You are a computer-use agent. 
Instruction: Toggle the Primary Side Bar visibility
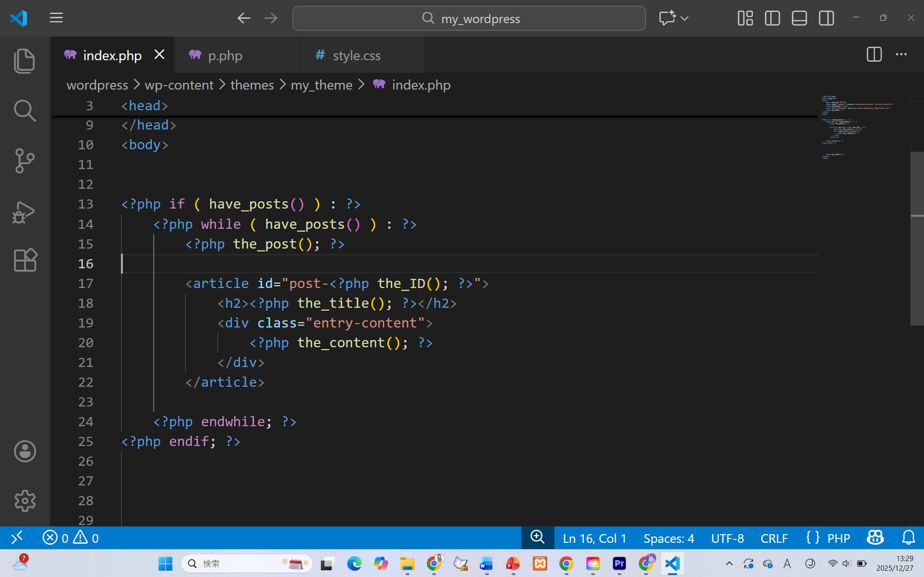(x=772, y=18)
